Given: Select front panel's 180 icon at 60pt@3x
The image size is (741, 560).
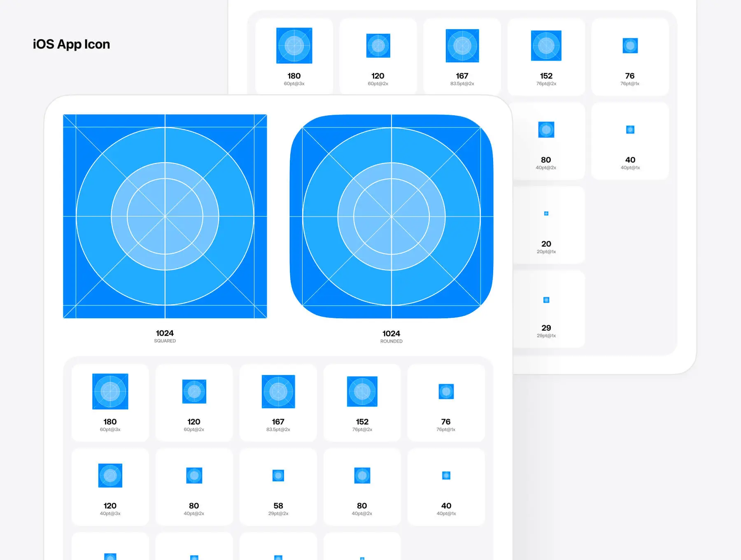Looking at the screenshot, I should (110, 392).
